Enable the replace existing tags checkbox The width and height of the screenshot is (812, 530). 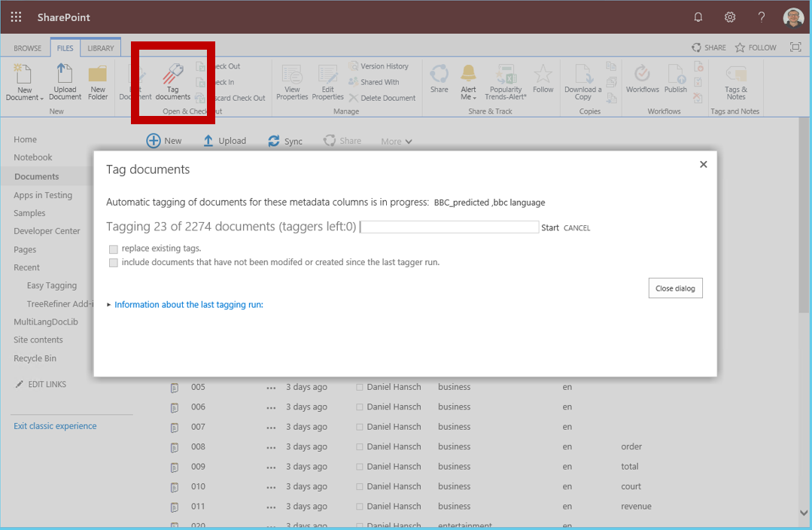tap(114, 249)
